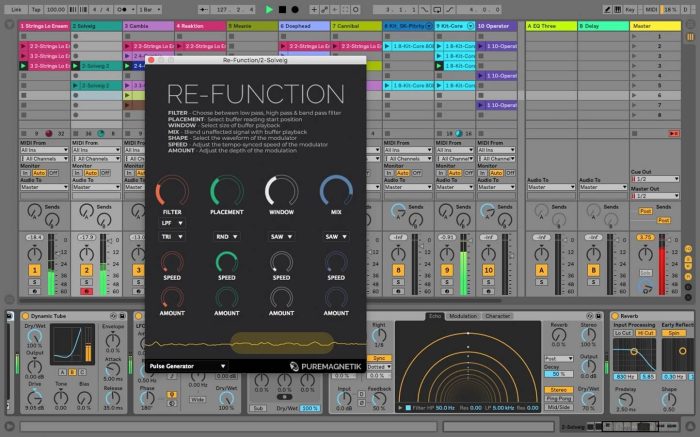700x437 pixels.
Task: Select the 1 Strings Lo Ensem track header
Action: (x=44, y=26)
